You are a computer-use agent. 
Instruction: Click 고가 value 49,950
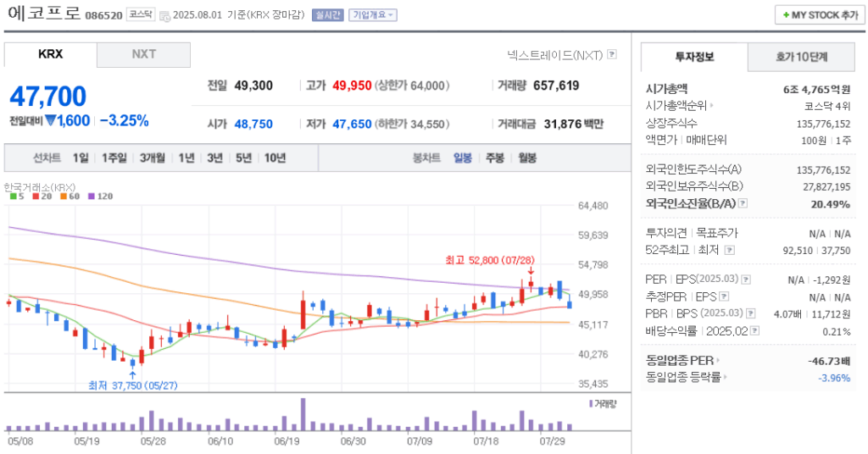[352, 86]
